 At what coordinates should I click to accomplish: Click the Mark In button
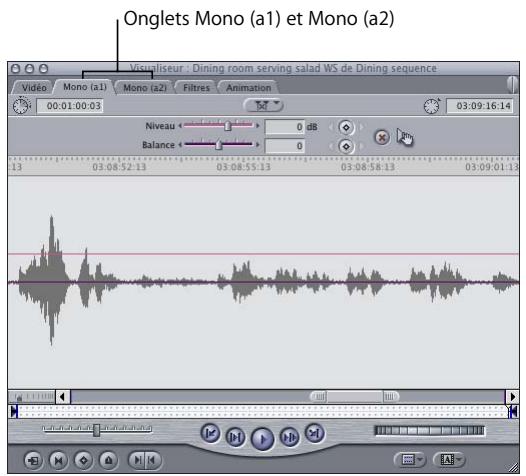[137, 460]
